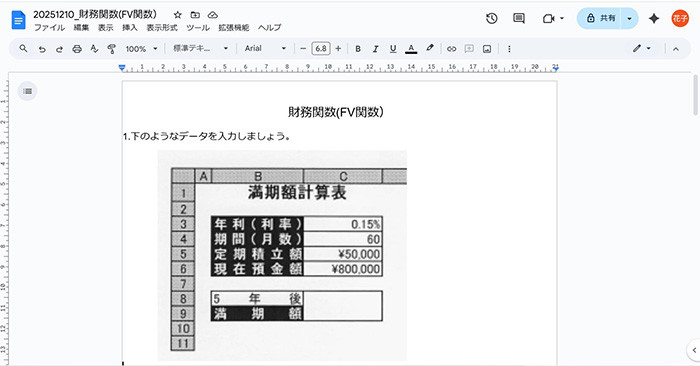Toggle underline formatting
The width and height of the screenshot is (700, 366).
[393, 49]
